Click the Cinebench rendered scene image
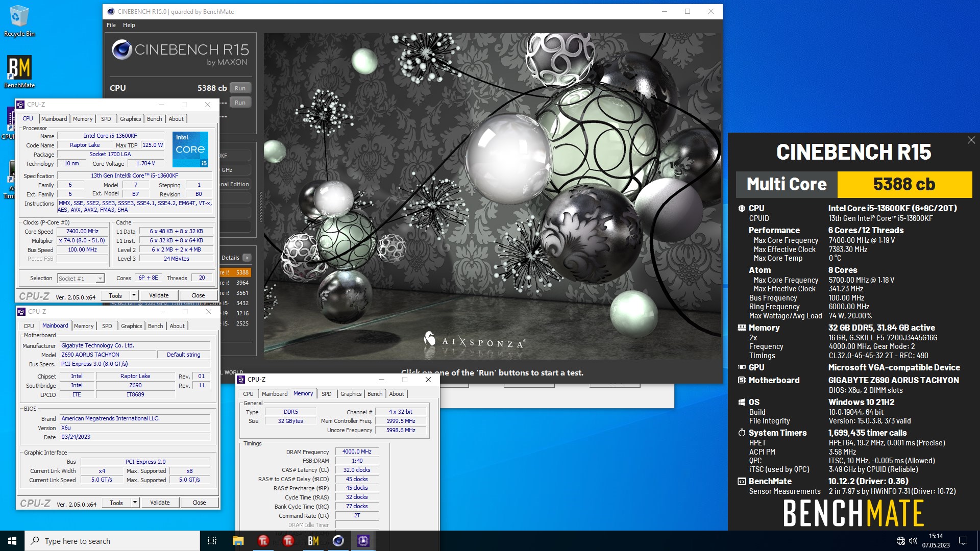Screen dimensions: 980x551 click(x=492, y=196)
